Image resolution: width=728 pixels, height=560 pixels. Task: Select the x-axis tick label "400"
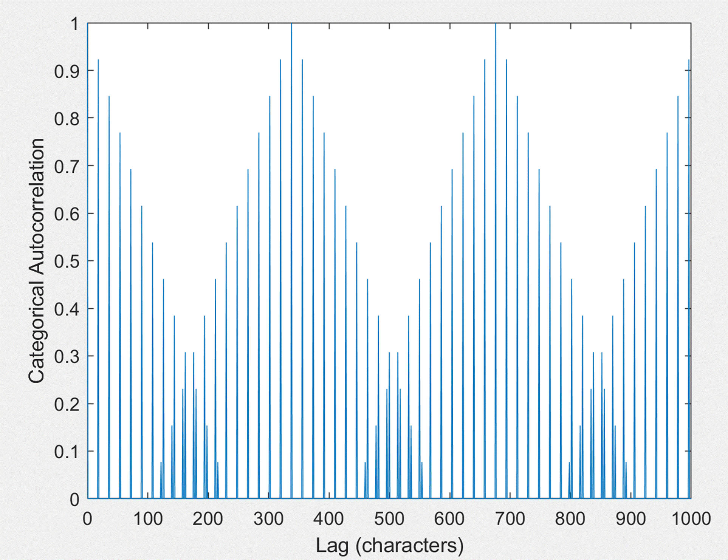328,519
